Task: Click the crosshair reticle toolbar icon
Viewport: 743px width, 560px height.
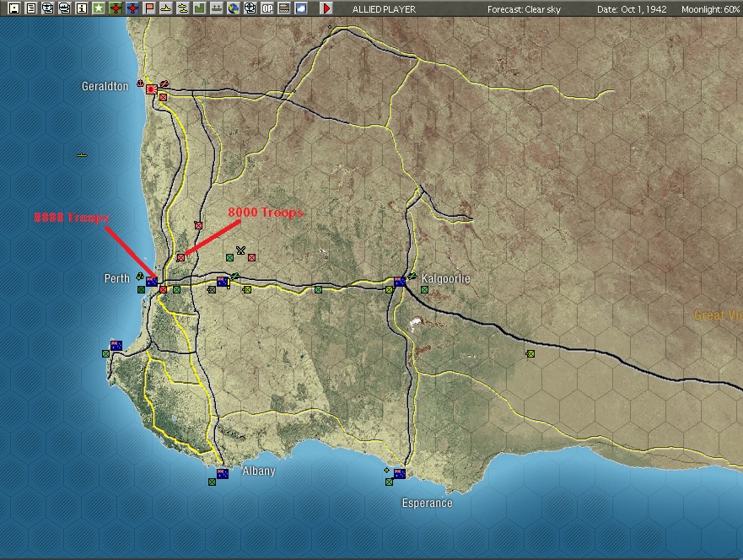Action: 250,8
